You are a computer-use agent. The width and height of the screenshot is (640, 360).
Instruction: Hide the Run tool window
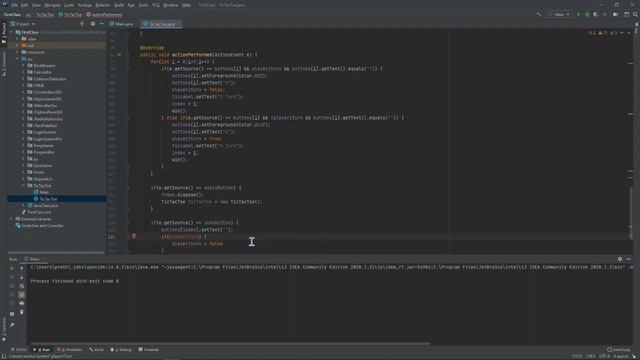[629, 259]
